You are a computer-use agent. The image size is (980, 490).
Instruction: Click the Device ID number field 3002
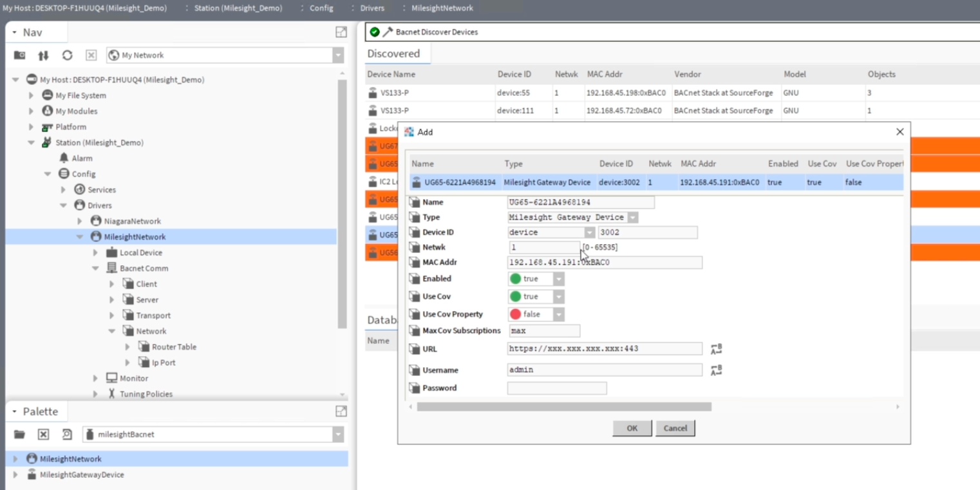[x=648, y=232]
